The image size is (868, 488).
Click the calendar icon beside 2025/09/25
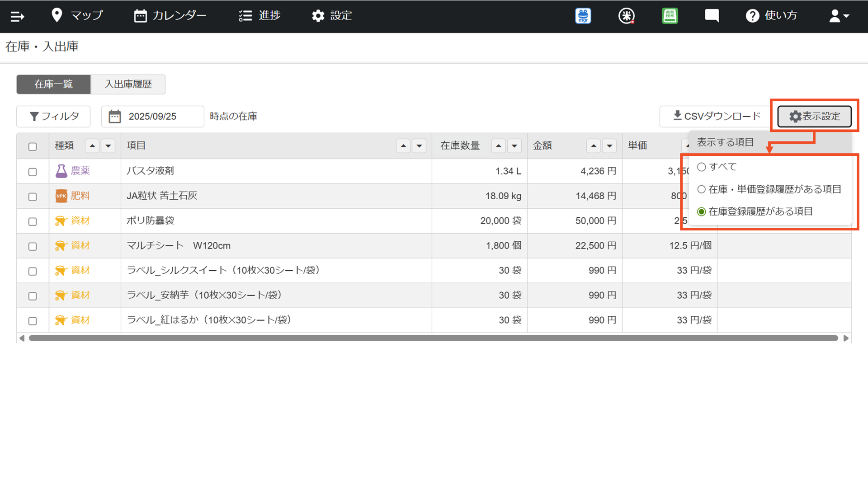[115, 117]
